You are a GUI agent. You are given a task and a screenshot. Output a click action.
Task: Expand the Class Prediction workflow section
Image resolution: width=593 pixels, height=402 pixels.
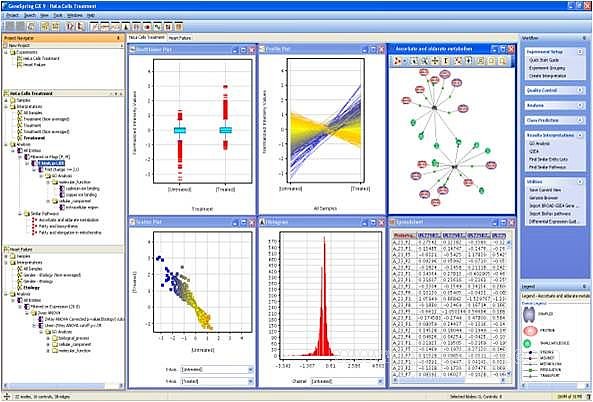pos(580,120)
